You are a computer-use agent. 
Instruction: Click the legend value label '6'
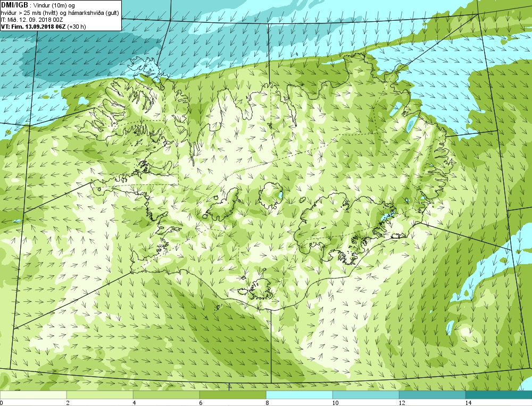tap(201, 403)
